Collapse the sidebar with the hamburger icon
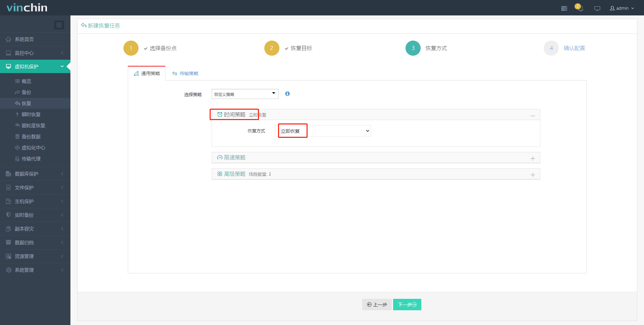Image resolution: width=644 pixels, height=325 pixels. (x=59, y=25)
